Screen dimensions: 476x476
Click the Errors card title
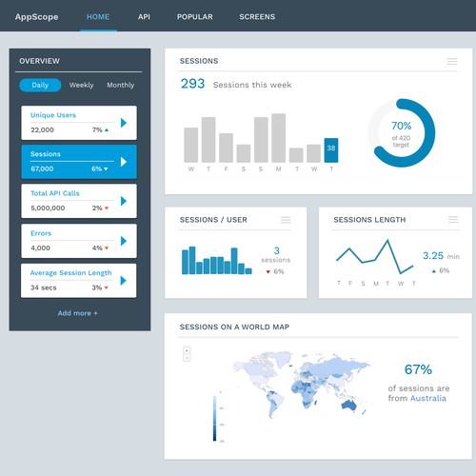[41, 233]
